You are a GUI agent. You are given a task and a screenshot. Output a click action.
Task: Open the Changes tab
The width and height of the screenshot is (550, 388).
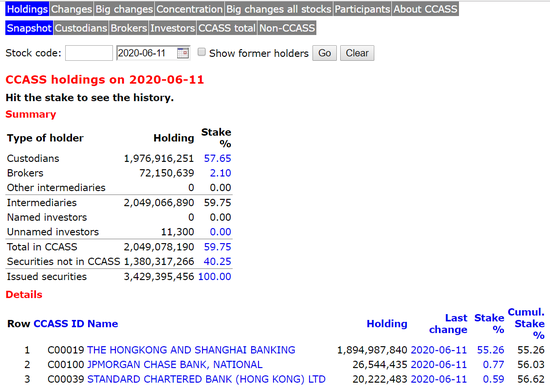pos(72,9)
